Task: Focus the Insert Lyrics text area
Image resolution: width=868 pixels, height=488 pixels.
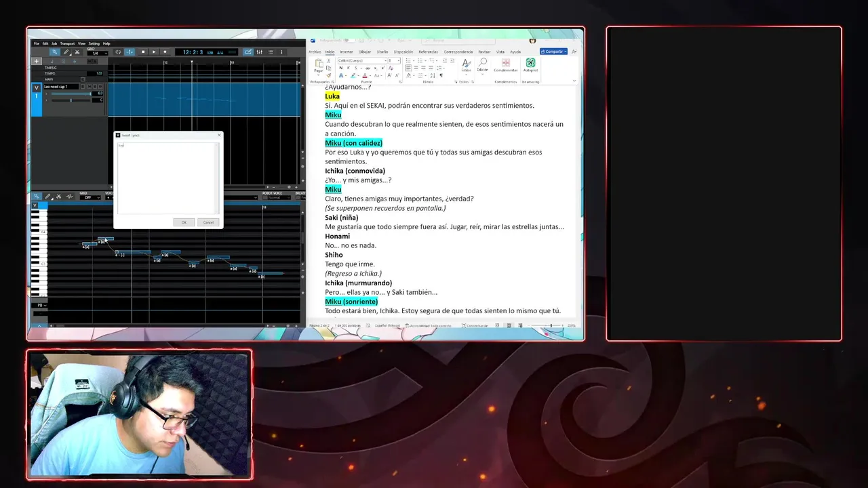Action: pos(168,178)
